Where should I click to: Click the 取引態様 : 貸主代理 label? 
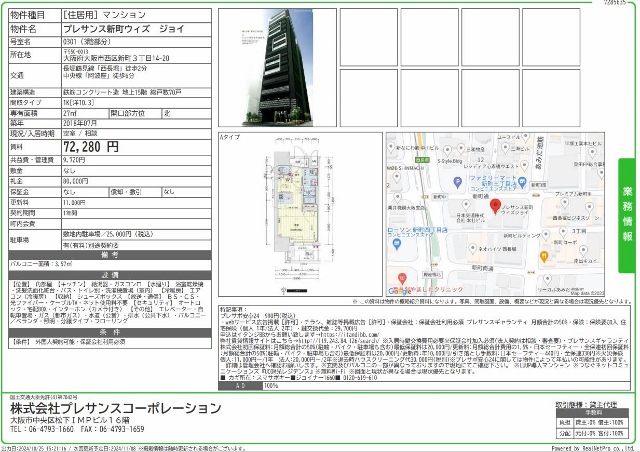coord(586,405)
